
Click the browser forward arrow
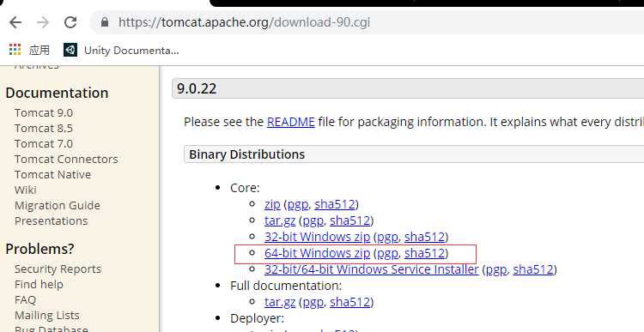point(43,22)
